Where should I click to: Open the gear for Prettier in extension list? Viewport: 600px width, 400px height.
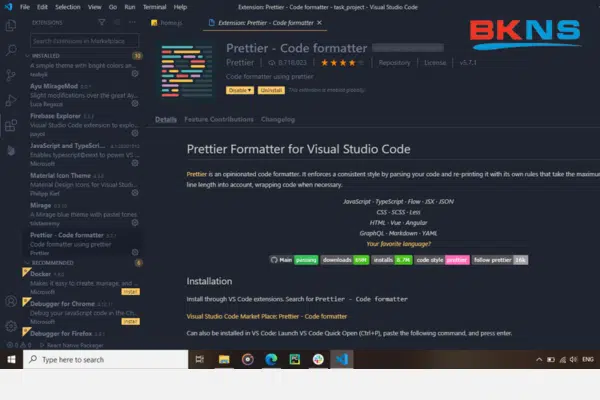(135, 252)
